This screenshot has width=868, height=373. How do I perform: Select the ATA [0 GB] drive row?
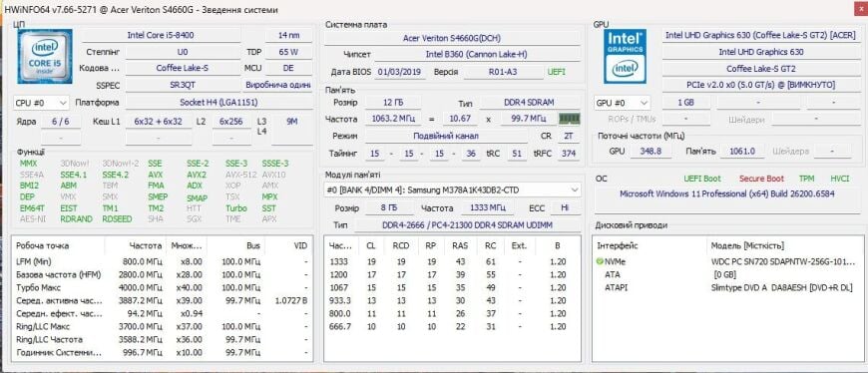pos(727,274)
